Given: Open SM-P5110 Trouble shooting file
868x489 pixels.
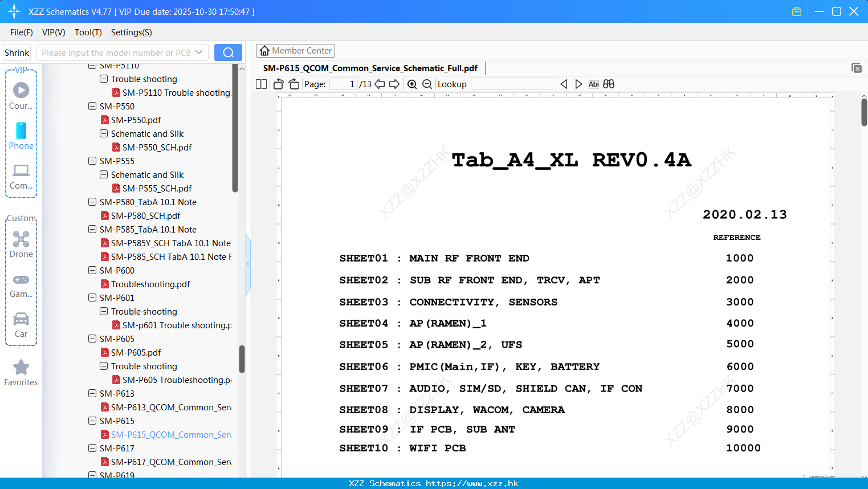Looking at the screenshot, I should 172,92.
